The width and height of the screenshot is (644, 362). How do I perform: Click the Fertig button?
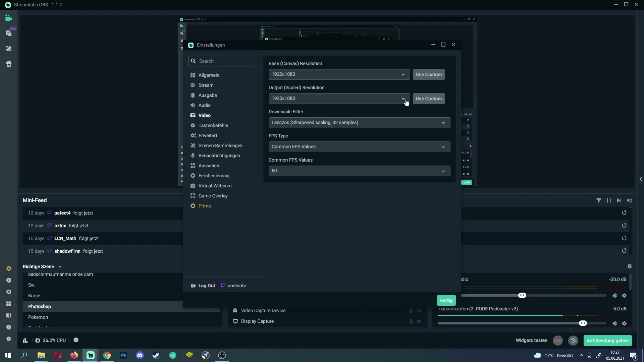(x=446, y=300)
